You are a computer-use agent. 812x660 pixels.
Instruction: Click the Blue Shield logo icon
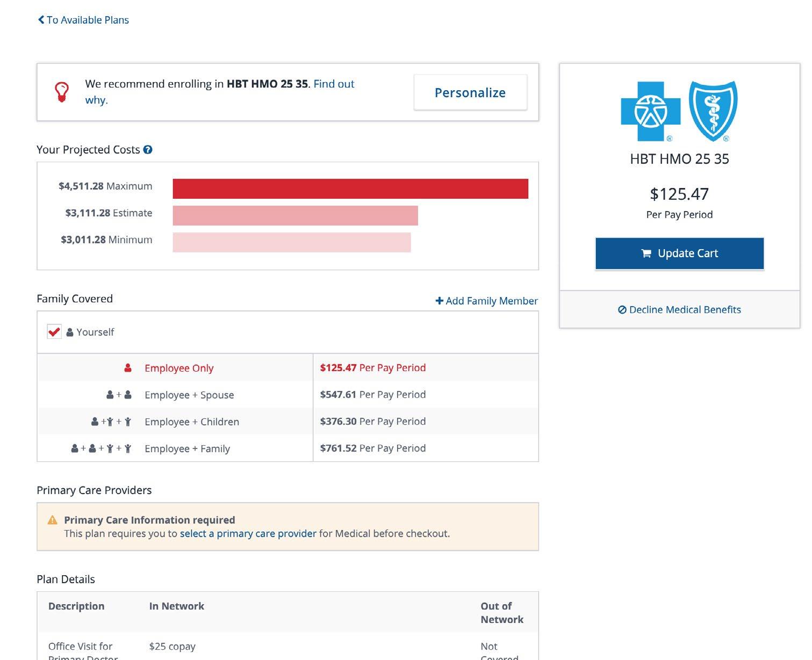click(713, 111)
